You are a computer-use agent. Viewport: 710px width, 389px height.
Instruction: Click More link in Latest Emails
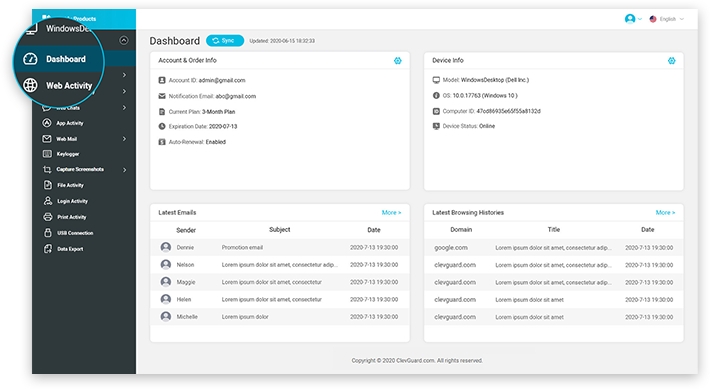(391, 212)
